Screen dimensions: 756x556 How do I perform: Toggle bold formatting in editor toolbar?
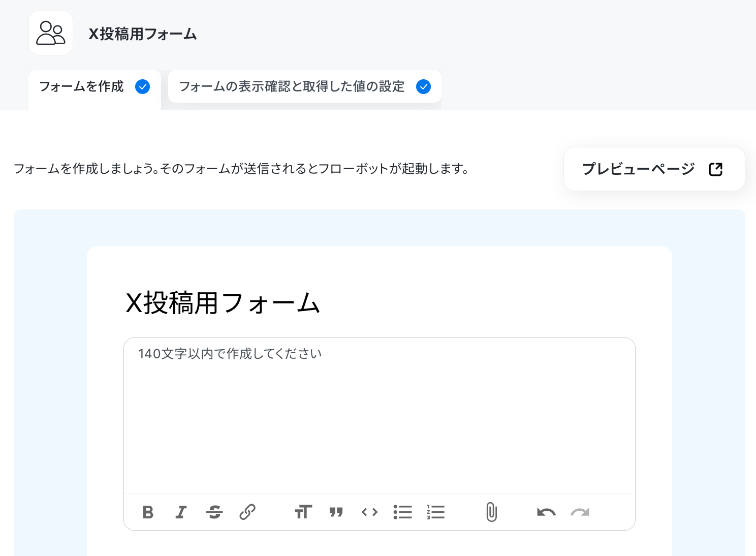pos(148,512)
